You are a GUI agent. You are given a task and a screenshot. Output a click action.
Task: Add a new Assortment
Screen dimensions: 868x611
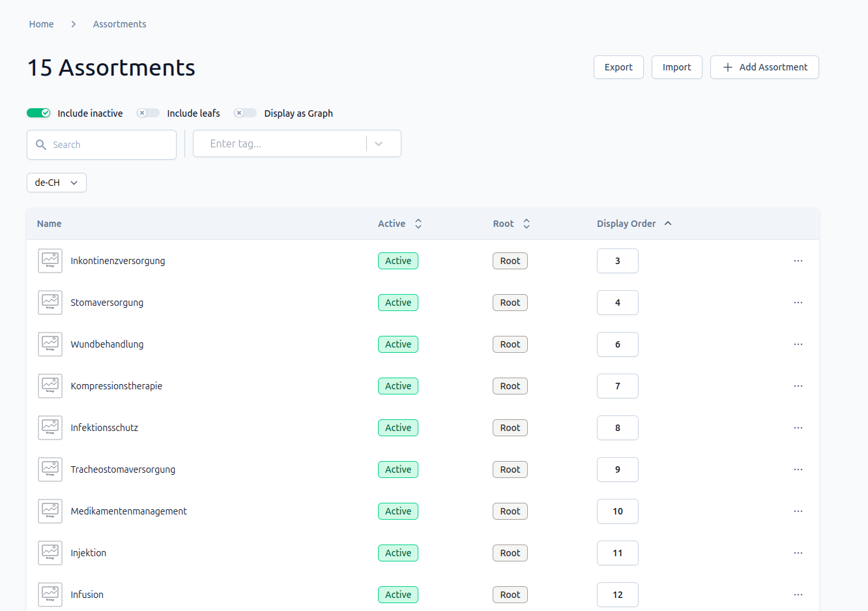click(764, 67)
